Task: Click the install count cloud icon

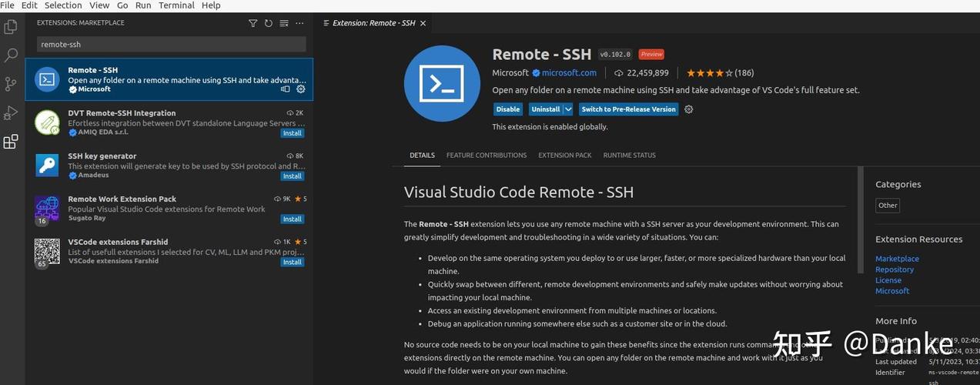Action: tap(619, 73)
